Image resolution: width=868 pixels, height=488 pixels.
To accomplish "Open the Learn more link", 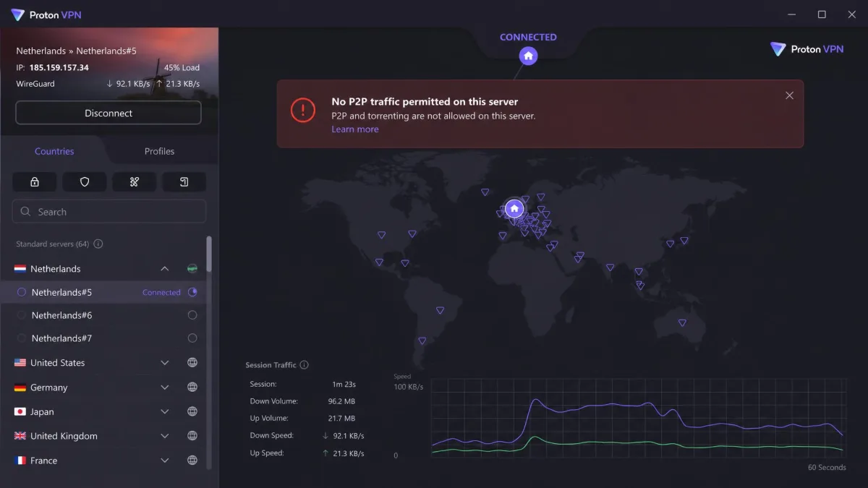I will 355,129.
